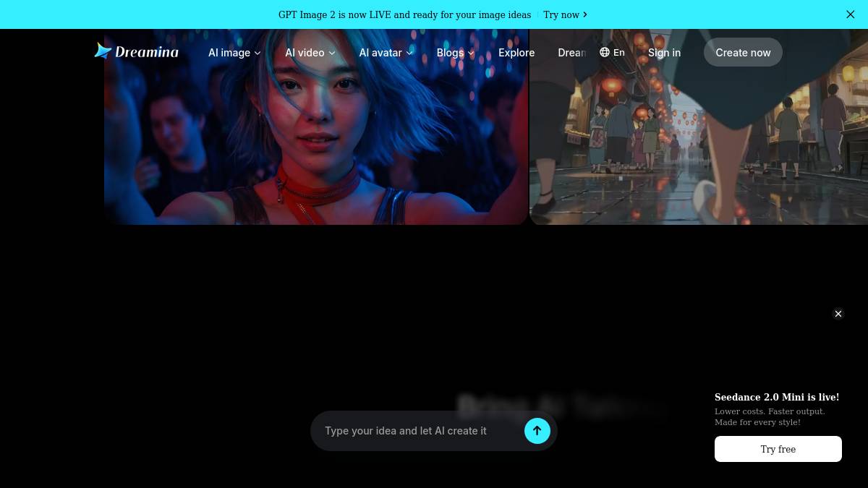Click the Try free button
This screenshot has height=488, width=868.
778,449
